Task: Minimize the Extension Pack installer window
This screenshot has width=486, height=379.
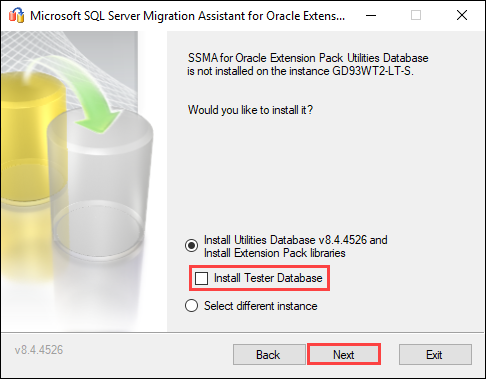Action: 371,15
